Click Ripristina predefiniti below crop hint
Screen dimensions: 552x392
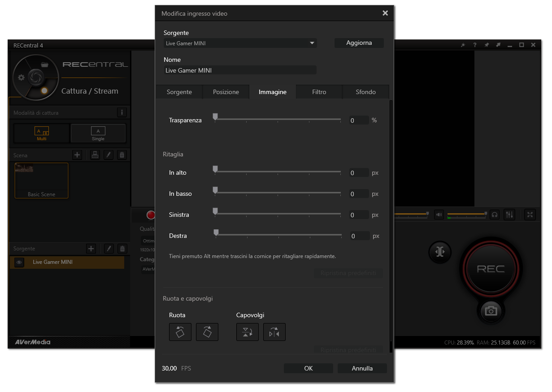tap(348, 273)
